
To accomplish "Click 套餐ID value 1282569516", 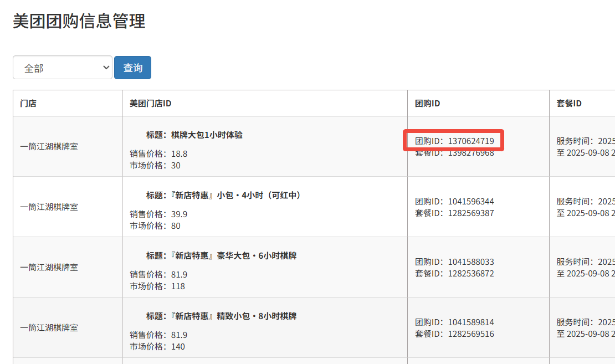I will [471, 334].
